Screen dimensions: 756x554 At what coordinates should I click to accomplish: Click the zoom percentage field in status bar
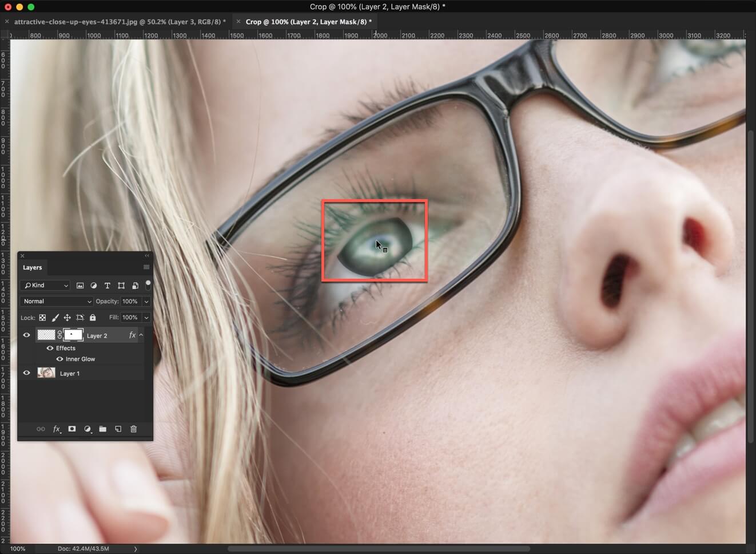[18, 549]
